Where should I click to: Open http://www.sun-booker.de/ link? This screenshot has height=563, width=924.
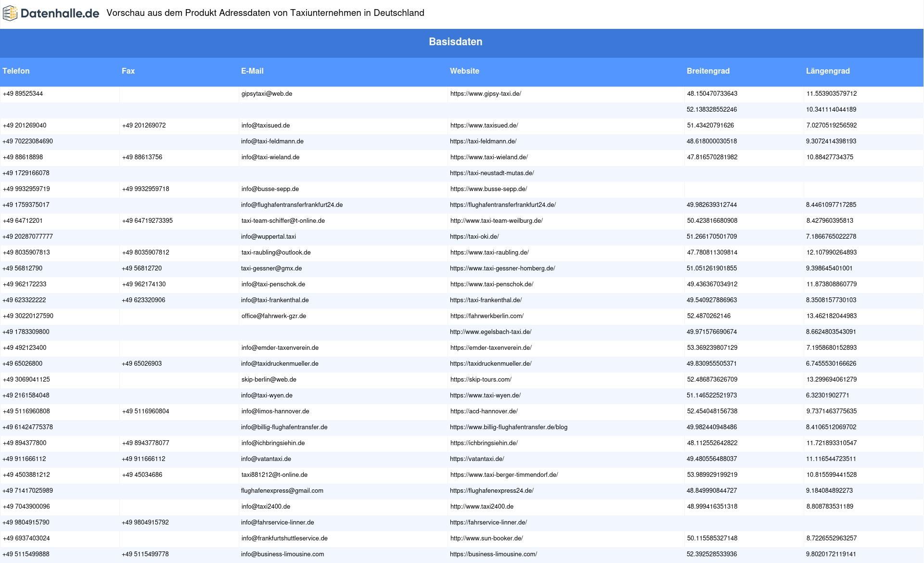[487, 538]
